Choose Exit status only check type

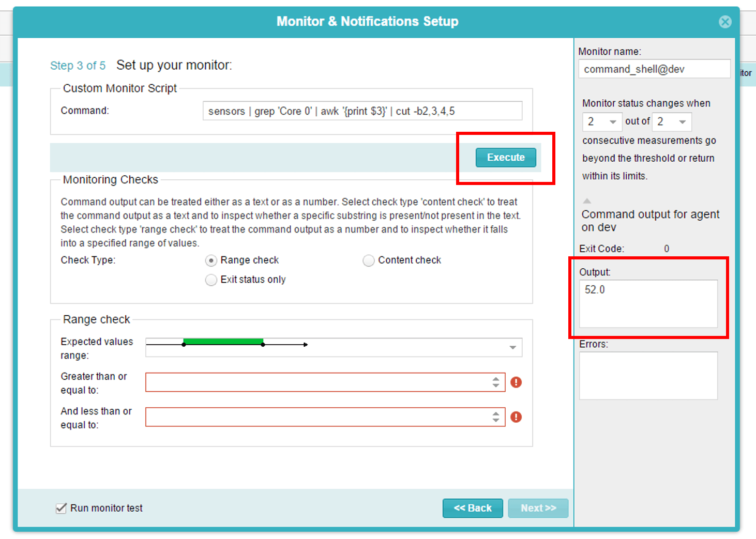(211, 280)
